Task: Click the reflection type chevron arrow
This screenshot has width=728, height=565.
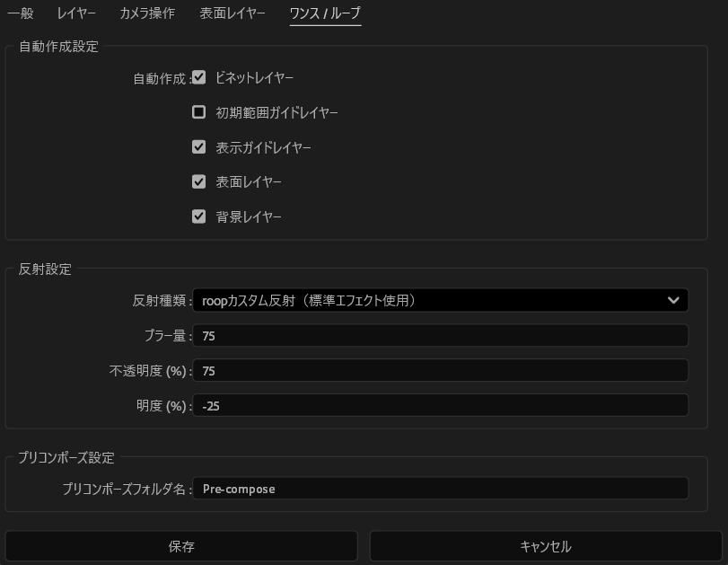Action: tap(673, 300)
